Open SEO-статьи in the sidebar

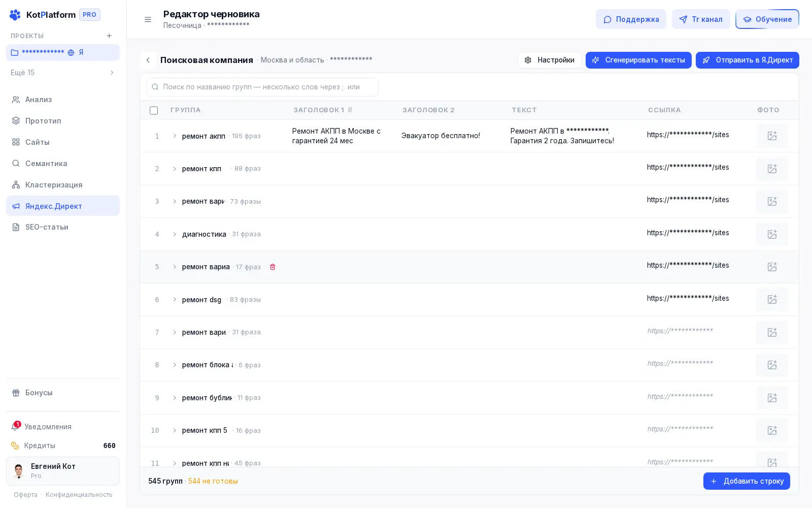63,227
